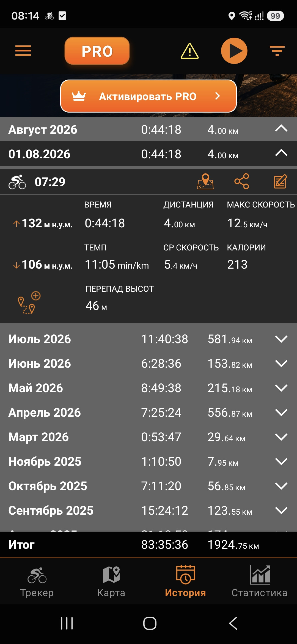
Task: Edit the 07:29 ride entry
Action: 280,181
